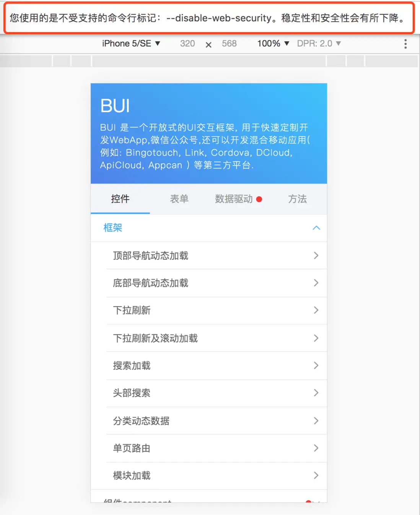Open 分类动态数据 list item
Viewport: 420px width, 515px height.
tap(217, 421)
